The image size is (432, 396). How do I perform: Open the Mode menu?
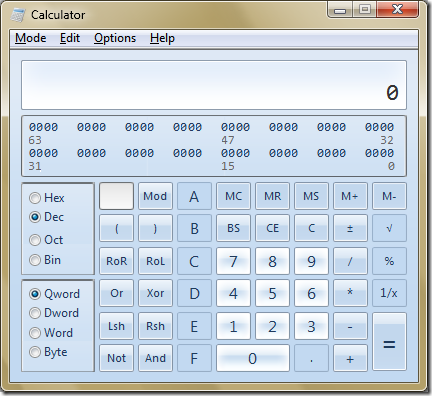[31, 38]
